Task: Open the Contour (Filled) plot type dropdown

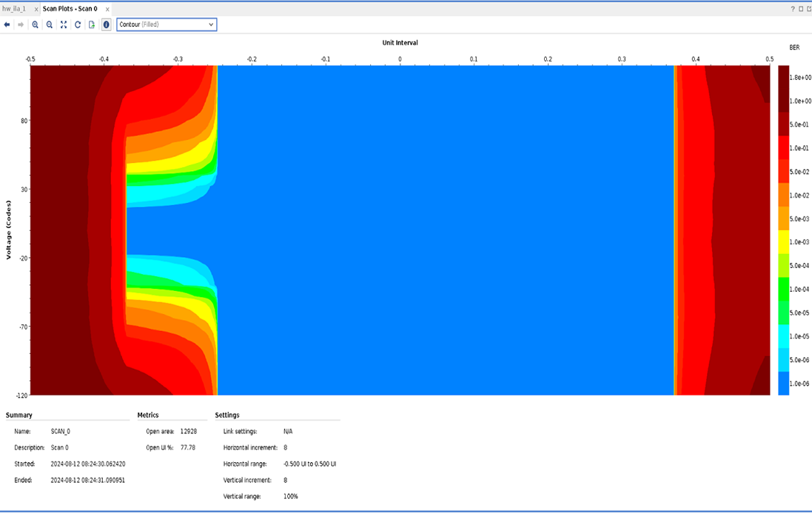Action: tap(167, 24)
